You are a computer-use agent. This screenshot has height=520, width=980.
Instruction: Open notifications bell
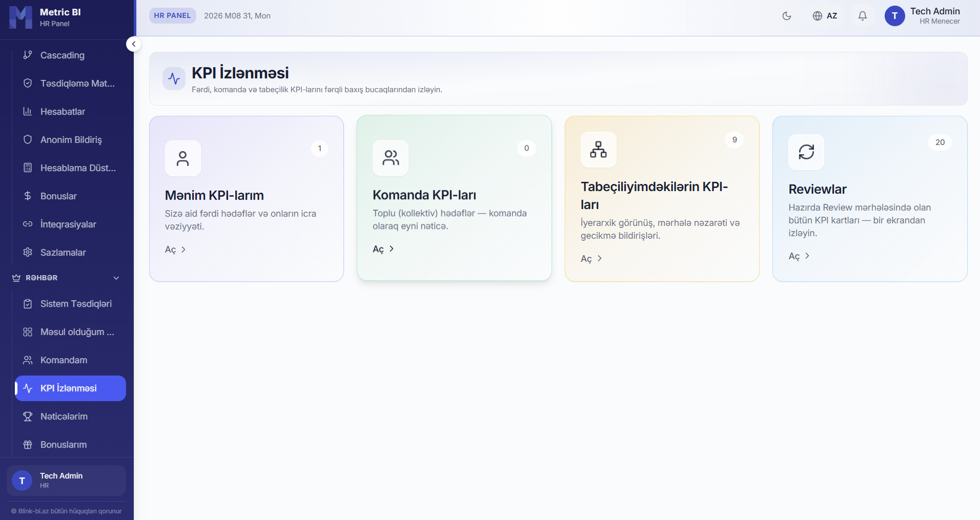coord(863,16)
